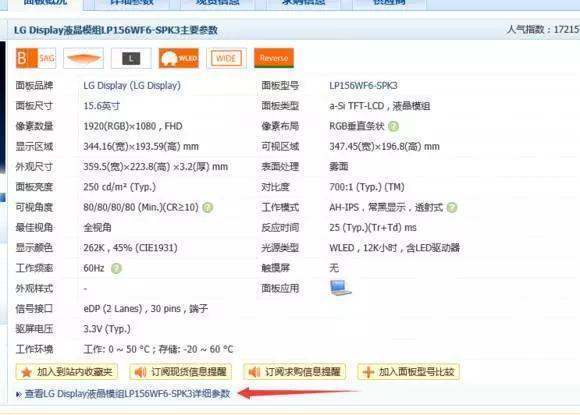Select the 25 (Typ.)(Tr+Td) ms value
Viewport: 580px width, 415px height.
pos(373,227)
